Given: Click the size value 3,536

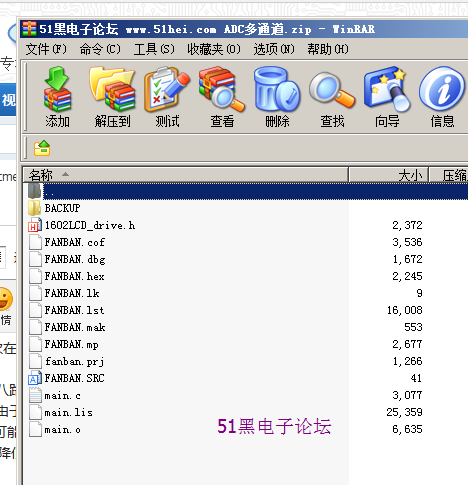Looking at the screenshot, I should coord(407,242).
